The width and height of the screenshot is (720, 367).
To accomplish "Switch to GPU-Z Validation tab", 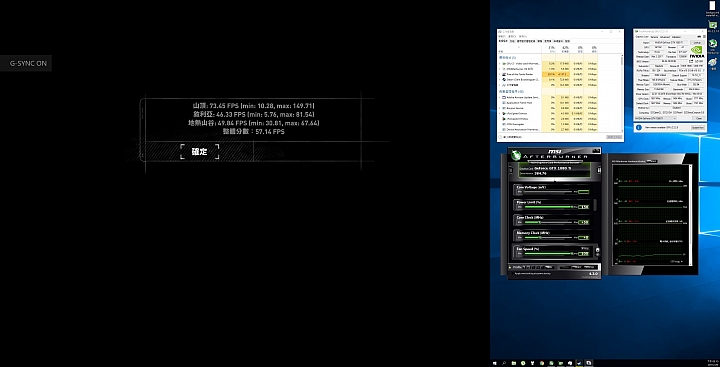I will click(676, 37).
